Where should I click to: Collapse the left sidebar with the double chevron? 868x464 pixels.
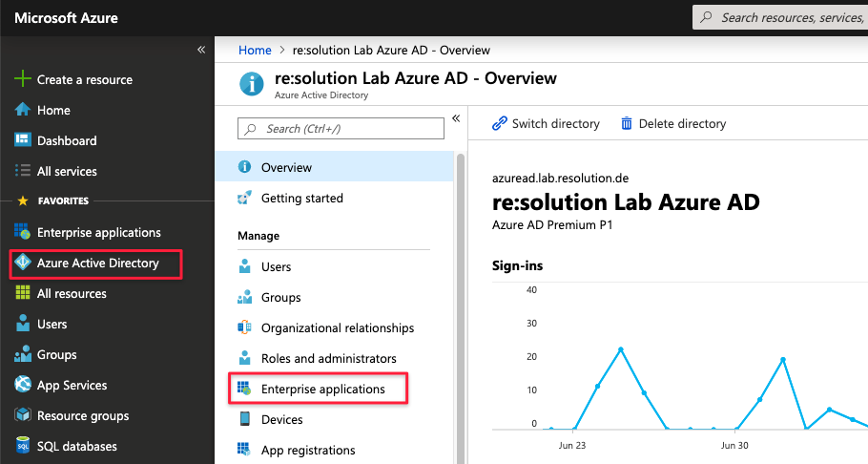[x=201, y=50]
